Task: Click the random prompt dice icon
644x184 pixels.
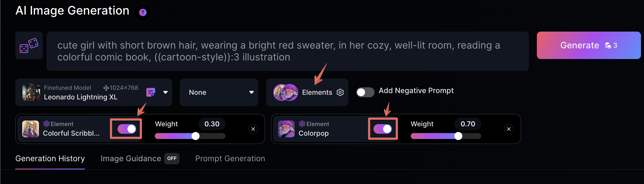Action: pos(29,46)
